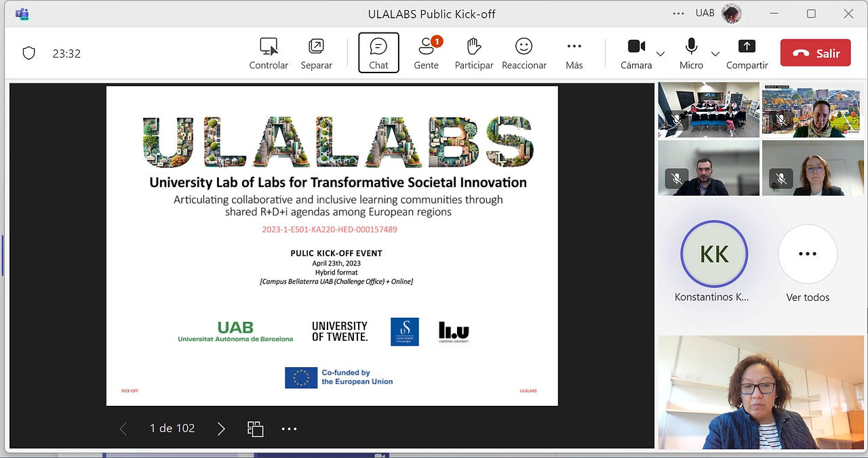
Task: Leave the meeting with Salir button
Action: pos(815,53)
